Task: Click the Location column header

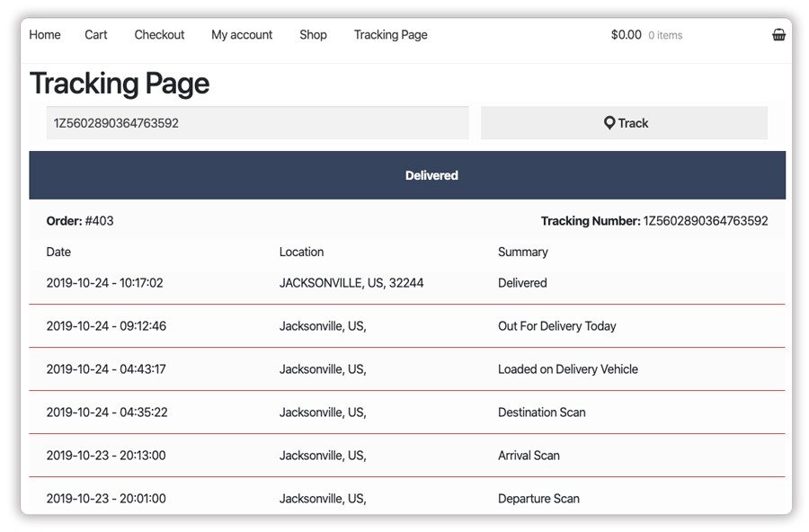Action: [301, 252]
